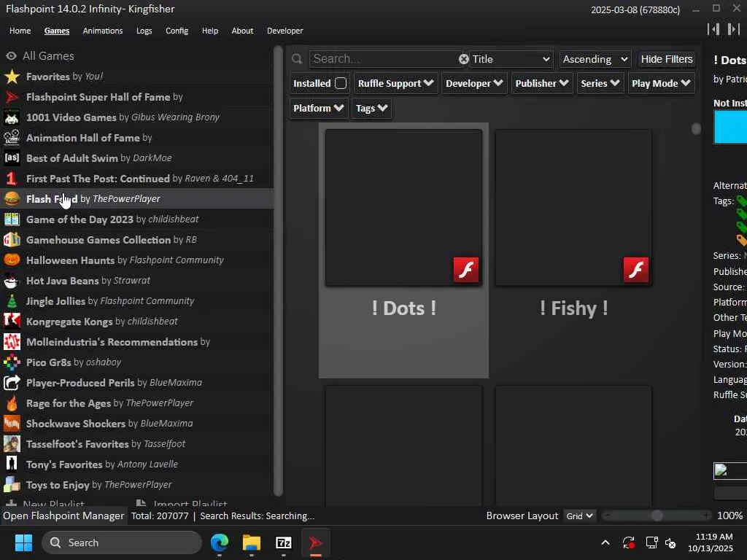Screen dimensions: 747x560
Task: Expand the Platform filter
Action: pyautogui.click(x=319, y=108)
